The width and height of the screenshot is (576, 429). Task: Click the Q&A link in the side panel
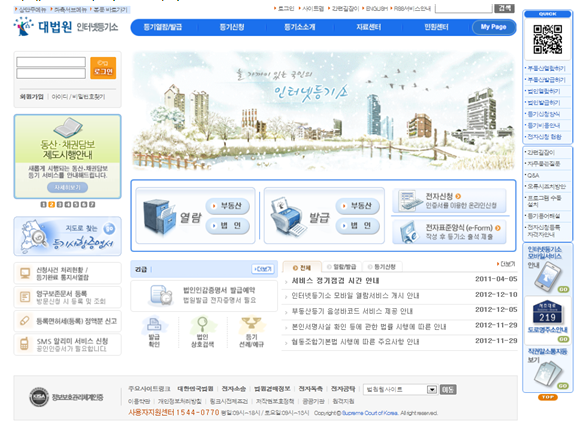[532, 176]
